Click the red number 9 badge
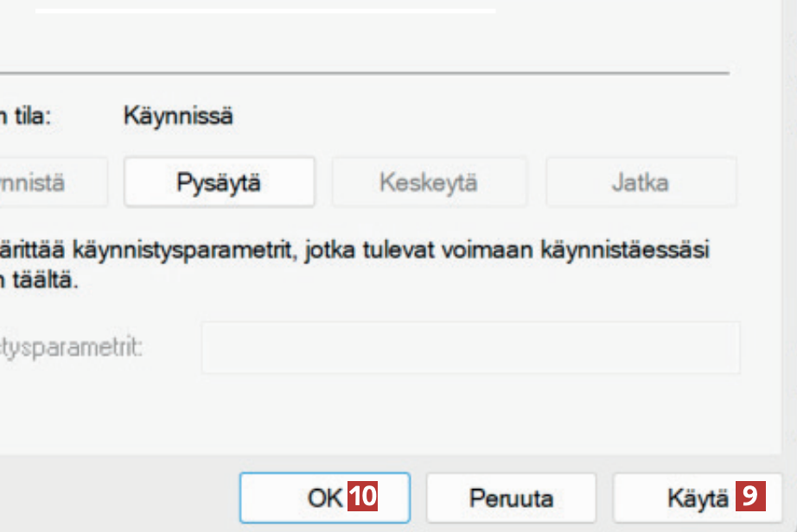 pos(750,497)
